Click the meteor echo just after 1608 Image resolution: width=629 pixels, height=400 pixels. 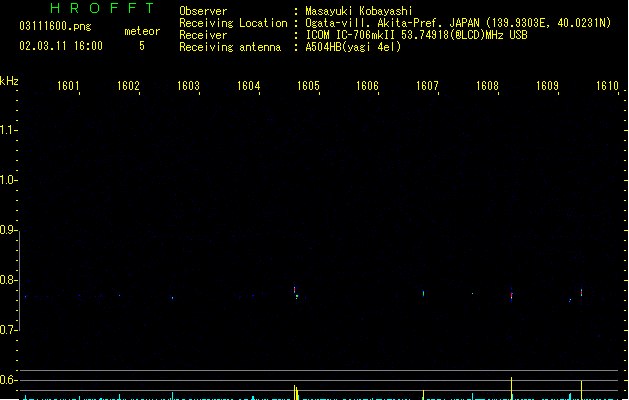point(511,295)
